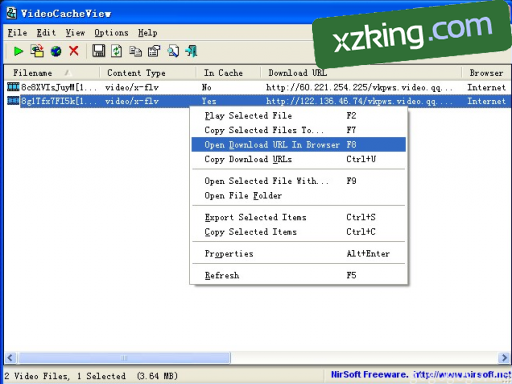This screenshot has width=512, height=384.
Task: Click the floppy disk Save toolbar icon
Action: point(98,51)
